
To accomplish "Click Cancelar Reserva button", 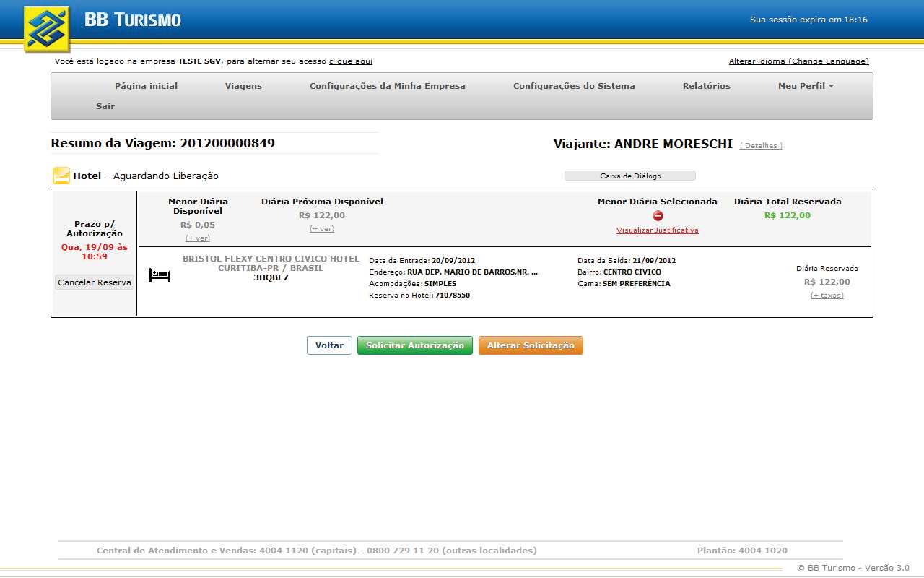I will point(95,282).
